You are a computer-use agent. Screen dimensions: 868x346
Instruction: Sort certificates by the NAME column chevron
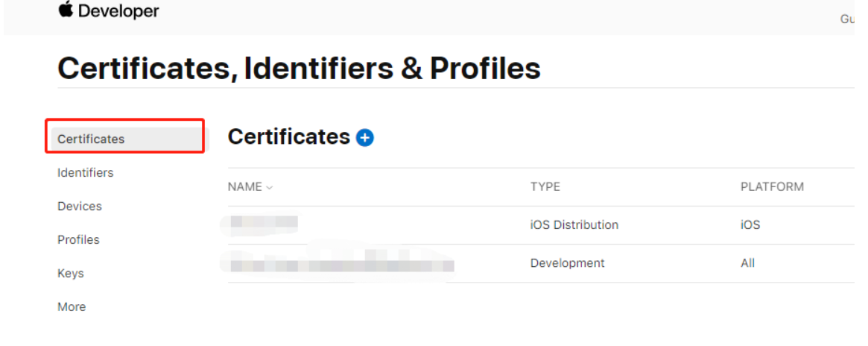(x=269, y=187)
